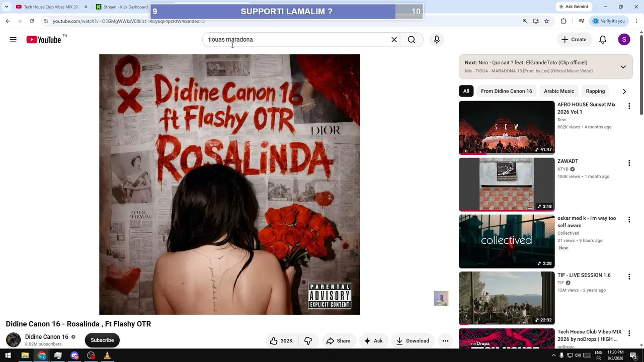
Task: Switch to the Stream - Kick Dashboard tab
Action: 123,7
